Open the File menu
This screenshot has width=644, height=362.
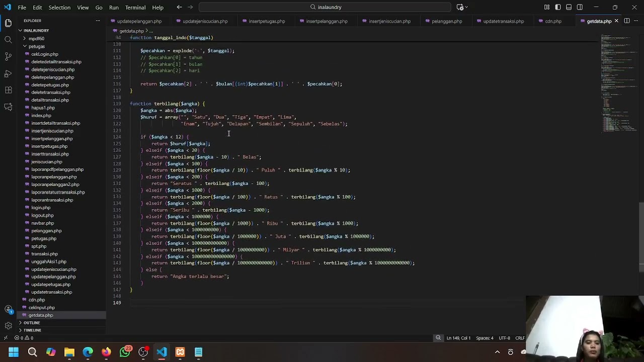22,7
